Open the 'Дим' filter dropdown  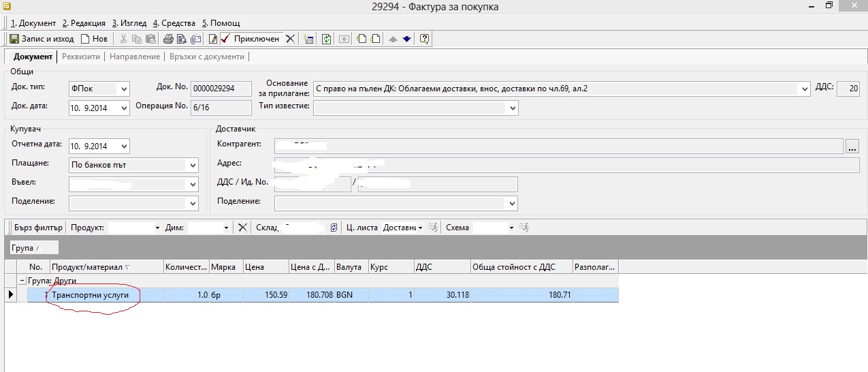tap(226, 228)
